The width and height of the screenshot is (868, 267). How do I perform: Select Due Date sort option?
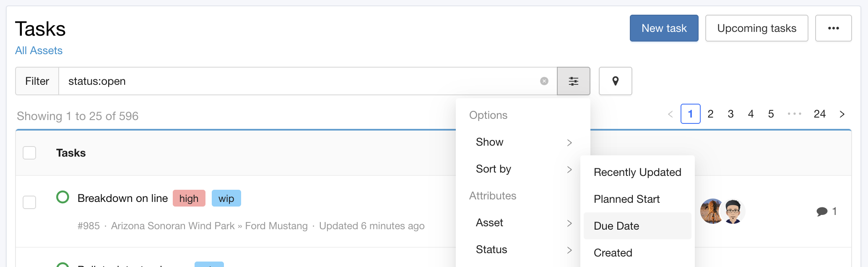pyautogui.click(x=637, y=226)
